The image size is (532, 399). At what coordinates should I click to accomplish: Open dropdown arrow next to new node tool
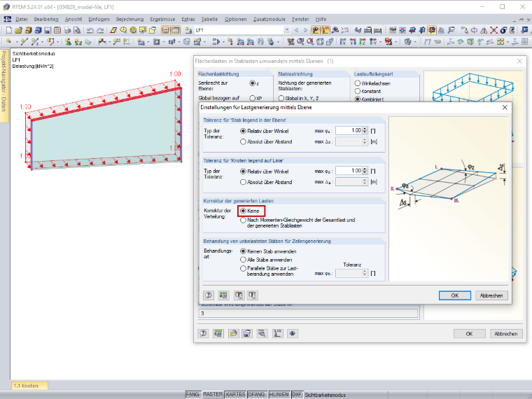pyautogui.click(x=16, y=42)
